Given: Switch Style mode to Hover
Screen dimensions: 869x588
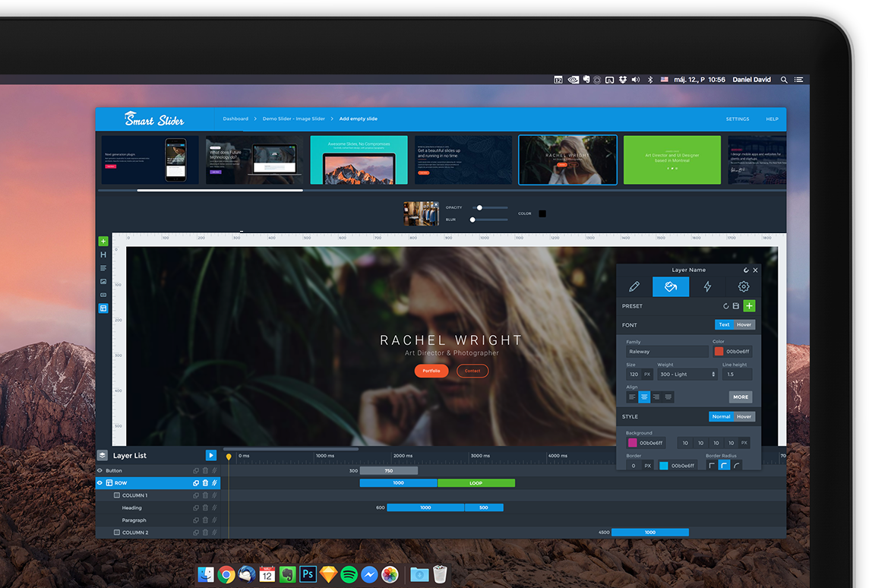Looking at the screenshot, I should [744, 417].
